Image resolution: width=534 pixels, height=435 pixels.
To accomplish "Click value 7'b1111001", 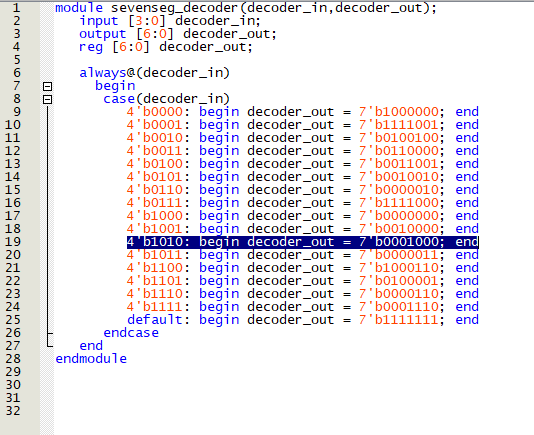I will click(x=399, y=125).
